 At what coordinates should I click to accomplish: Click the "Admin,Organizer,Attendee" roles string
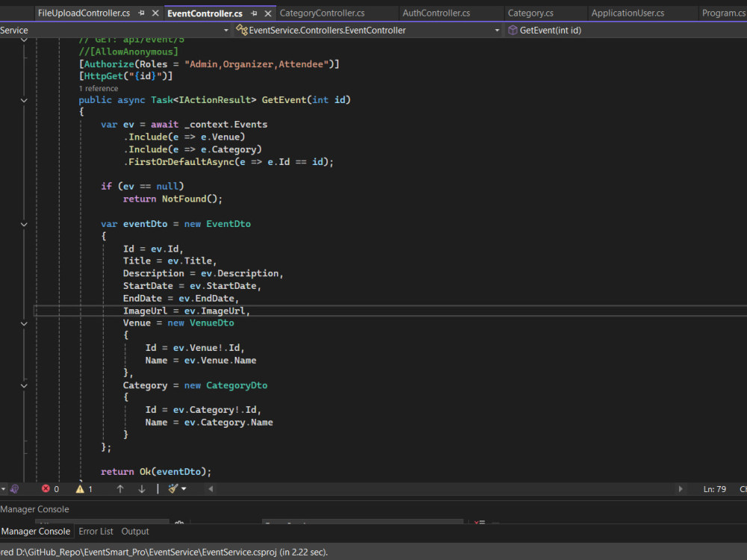[256, 64]
